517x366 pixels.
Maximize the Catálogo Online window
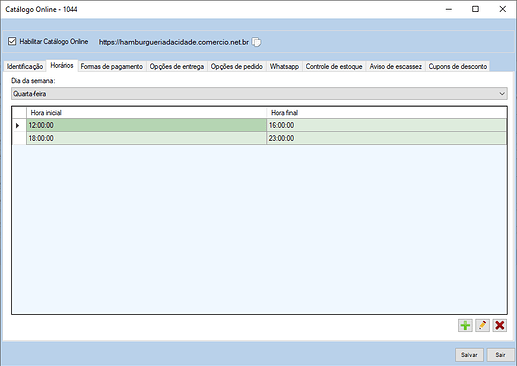(475, 9)
